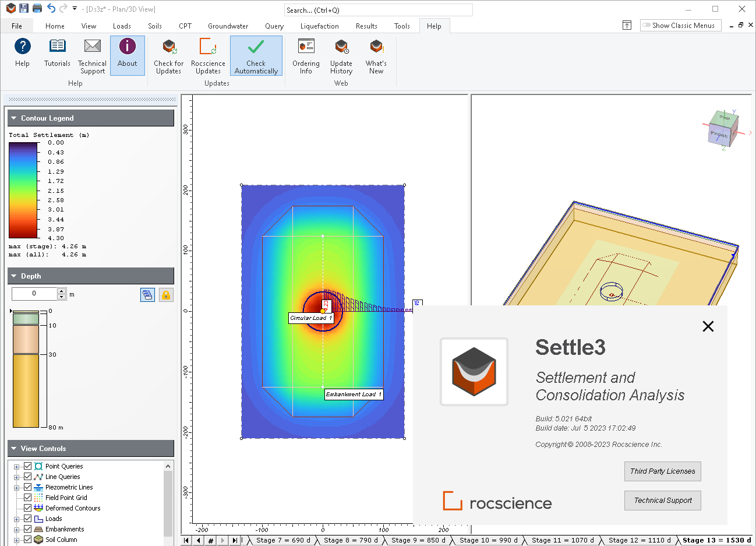Open the quick access toolbar customize dropdown
The image size is (756, 546).
[75, 9]
